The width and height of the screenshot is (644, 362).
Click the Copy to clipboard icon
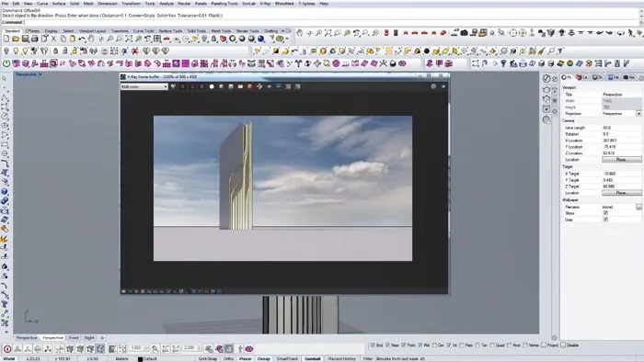click(63, 39)
